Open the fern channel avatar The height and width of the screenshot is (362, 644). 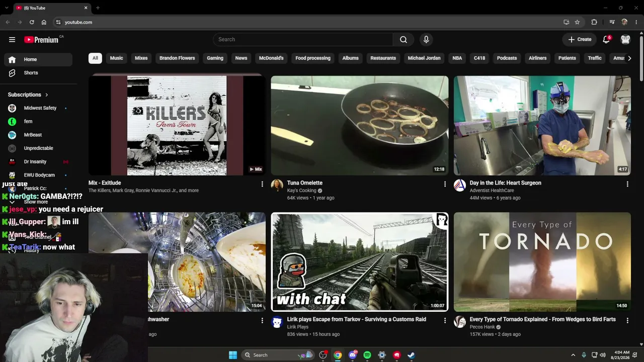(12, 121)
